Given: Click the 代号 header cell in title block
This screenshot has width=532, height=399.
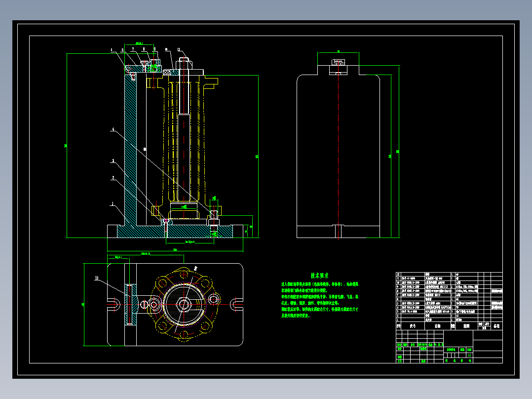Looking at the screenshot, I should 413,326.
